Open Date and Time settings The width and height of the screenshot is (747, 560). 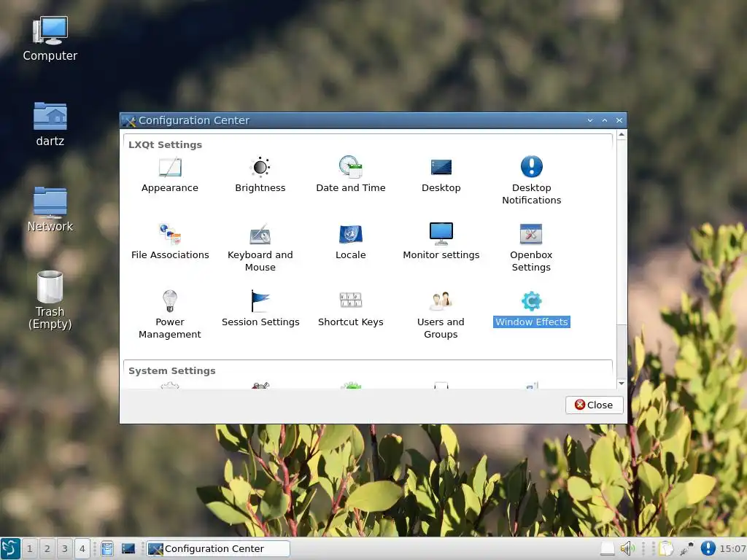tap(351, 175)
